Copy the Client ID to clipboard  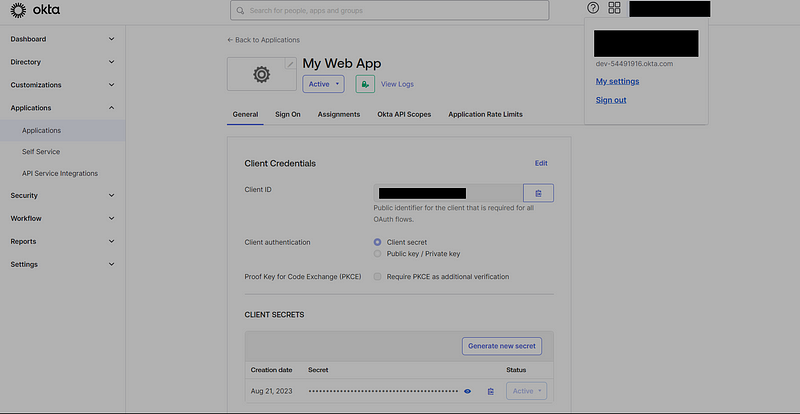tap(538, 193)
